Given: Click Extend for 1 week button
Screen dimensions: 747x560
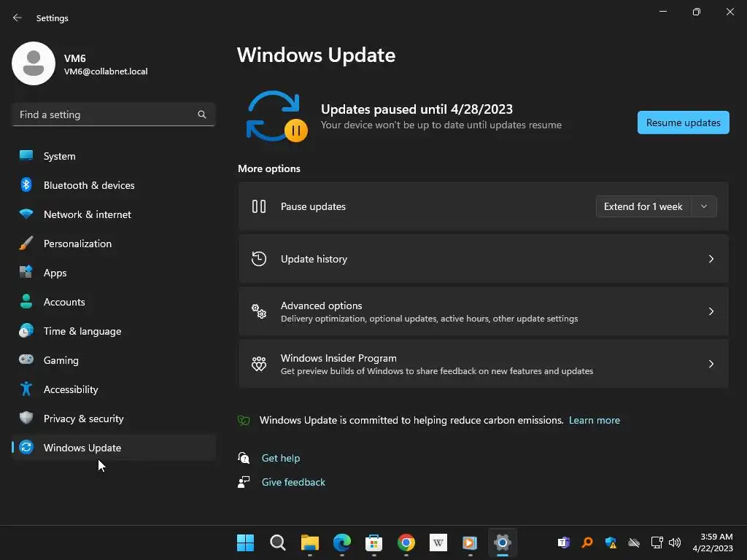Looking at the screenshot, I should pyautogui.click(x=643, y=206).
